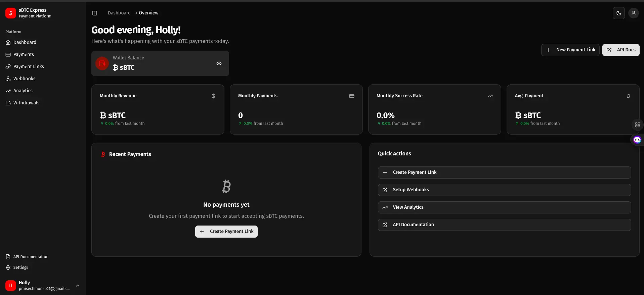Viewport: 644px width, 295px height.
Task: Click large bitcoin icon above No payments yet
Action: pyautogui.click(x=226, y=187)
